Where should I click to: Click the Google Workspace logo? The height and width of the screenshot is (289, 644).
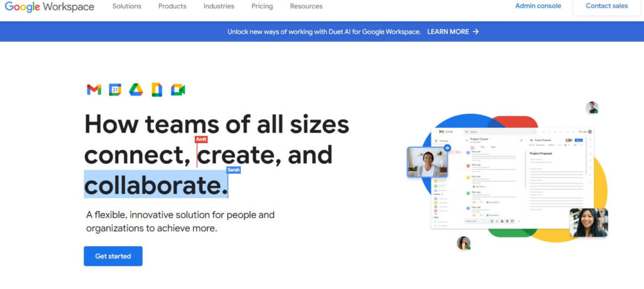click(50, 6)
